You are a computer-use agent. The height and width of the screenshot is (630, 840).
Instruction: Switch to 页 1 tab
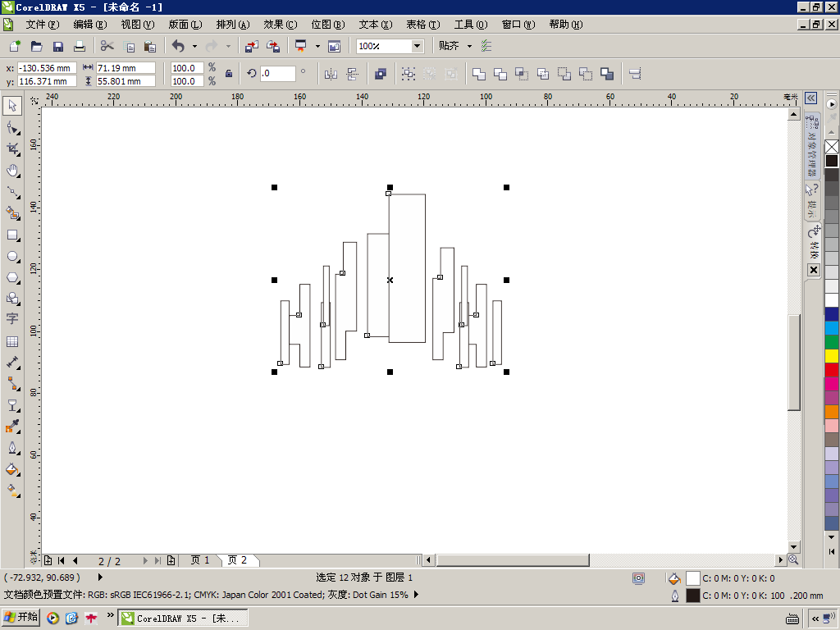[200, 560]
